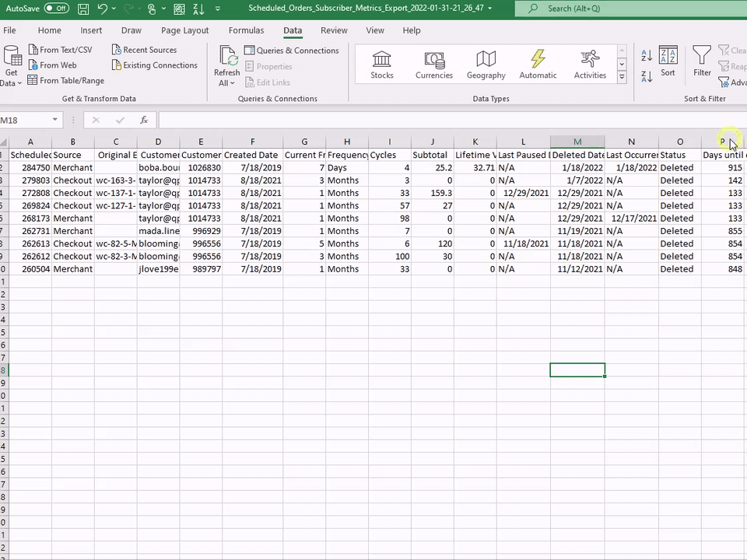Select the Activities data type
747x560 pixels.
[590, 65]
